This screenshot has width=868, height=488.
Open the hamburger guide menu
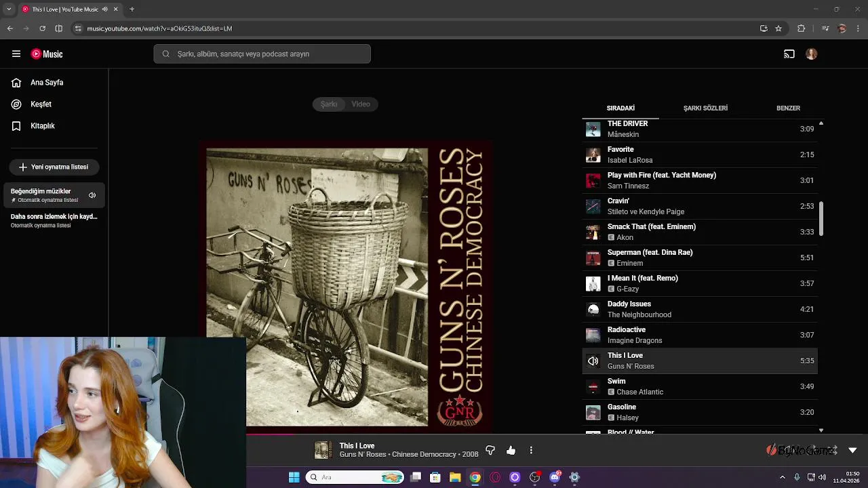pos(16,54)
